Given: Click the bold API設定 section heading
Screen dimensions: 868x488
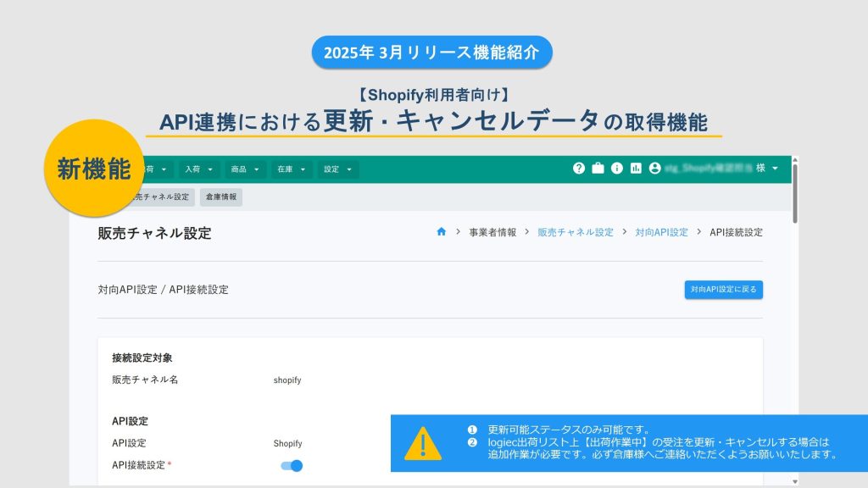Looking at the screenshot, I should point(130,421).
